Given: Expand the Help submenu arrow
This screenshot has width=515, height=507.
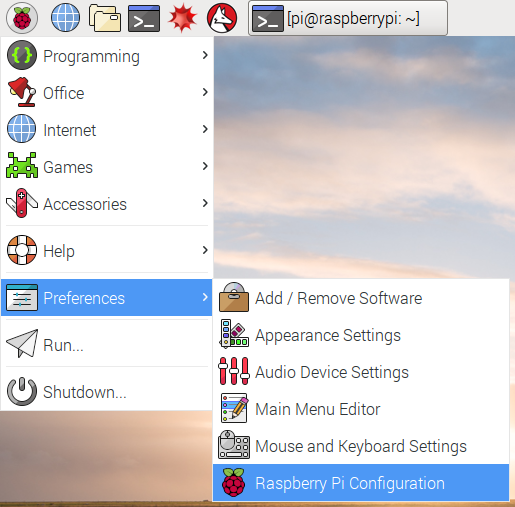Looking at the screenshot, I should click(205, 250).
